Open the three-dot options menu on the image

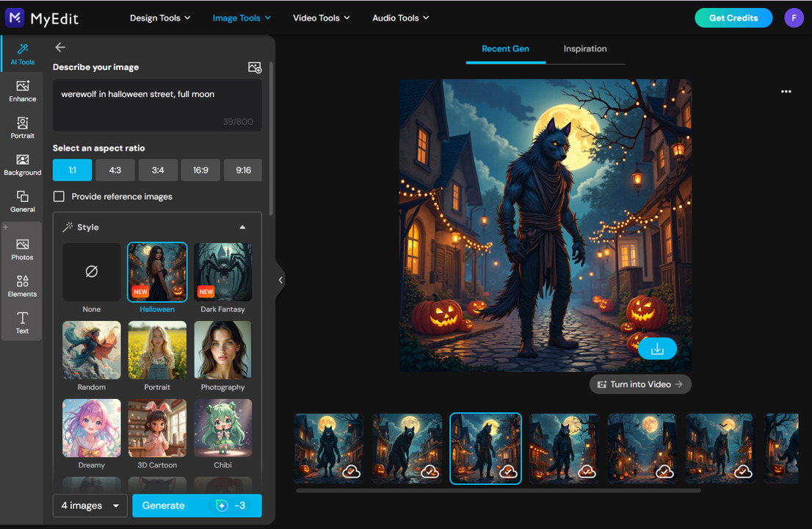786,91
